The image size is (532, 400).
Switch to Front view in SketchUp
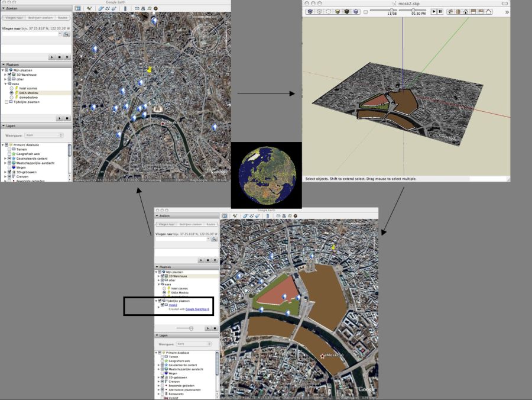(x=466, y=12)
